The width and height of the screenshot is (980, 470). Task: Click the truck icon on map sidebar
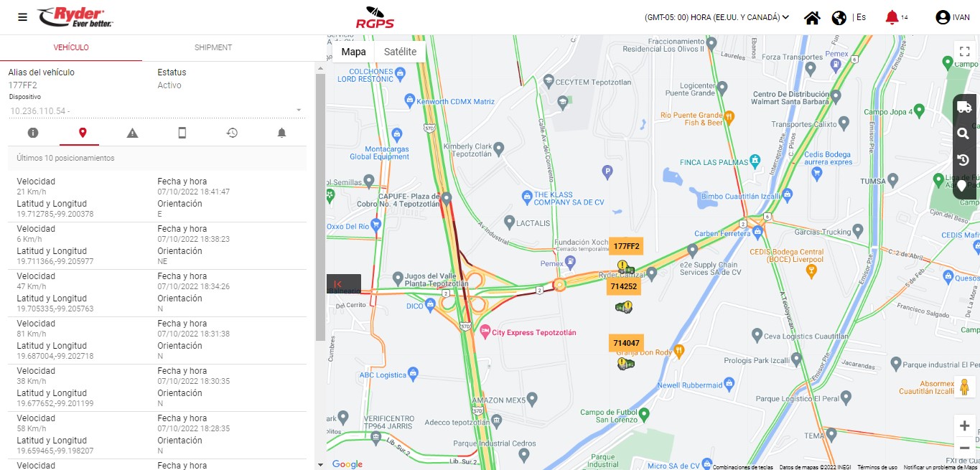click(x=964, y=108)
